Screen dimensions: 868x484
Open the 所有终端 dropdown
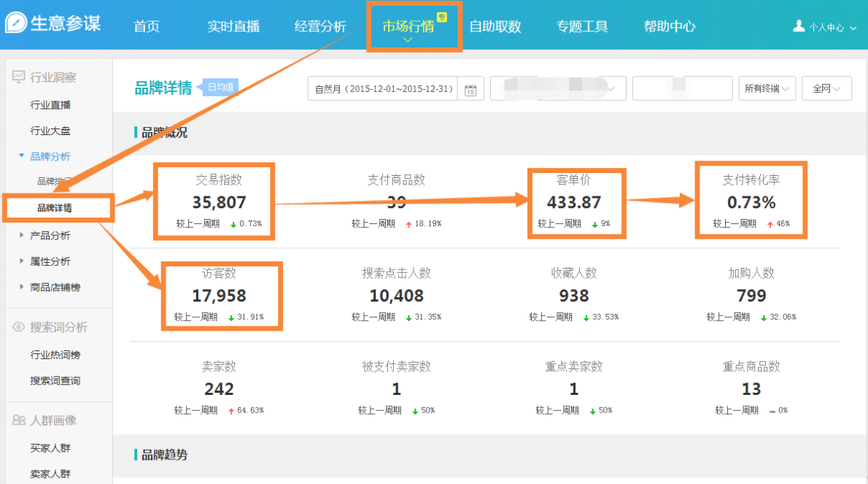click(x=767, y=88)
